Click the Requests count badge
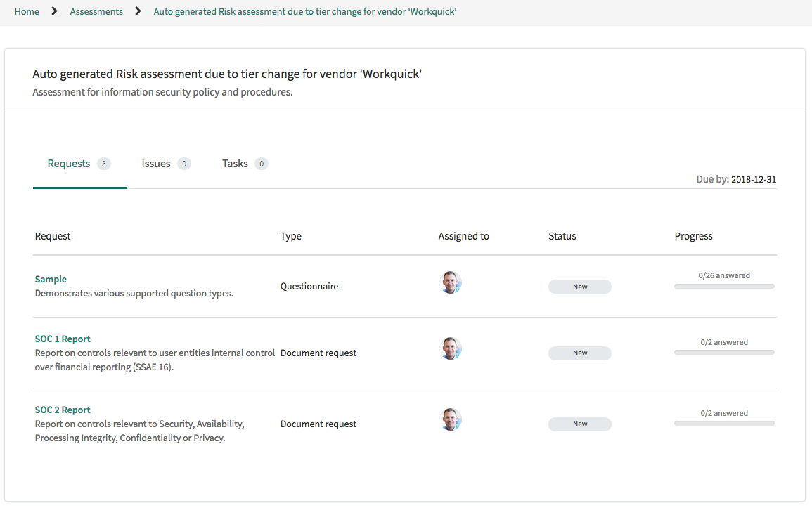This screenshot has width=812, height=510. tap(103, 164)
